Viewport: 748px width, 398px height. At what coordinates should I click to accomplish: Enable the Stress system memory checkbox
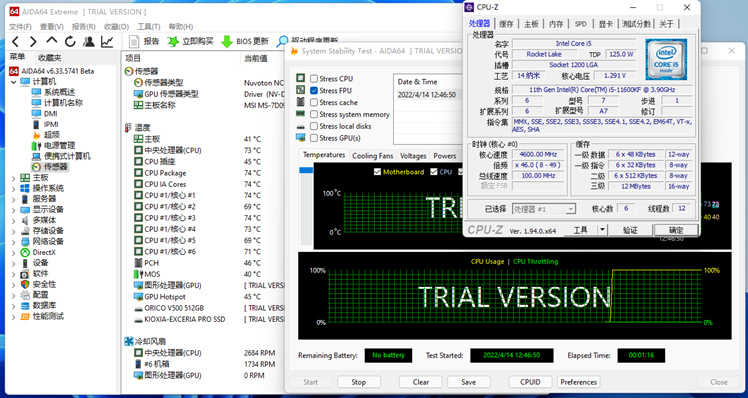tap(313, 115)
